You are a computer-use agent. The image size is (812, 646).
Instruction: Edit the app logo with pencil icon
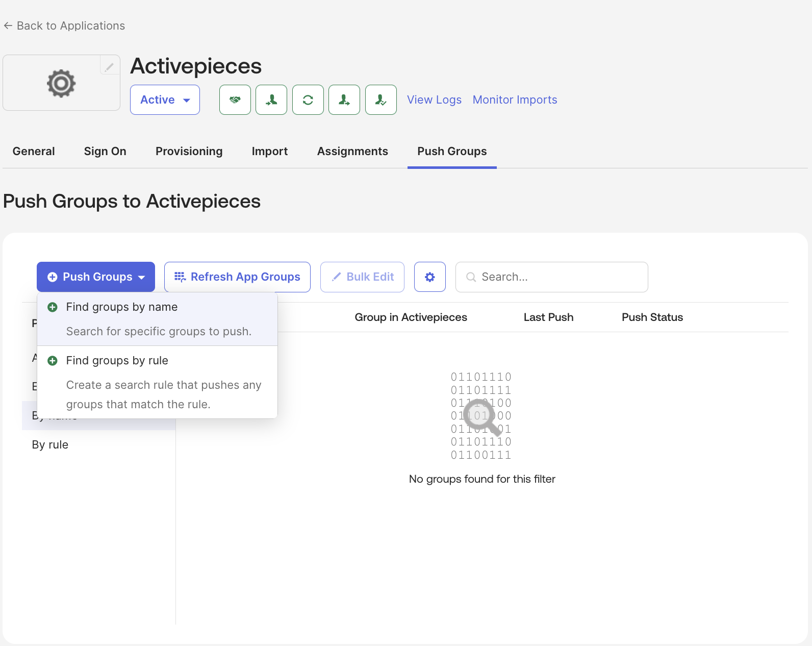109,66
